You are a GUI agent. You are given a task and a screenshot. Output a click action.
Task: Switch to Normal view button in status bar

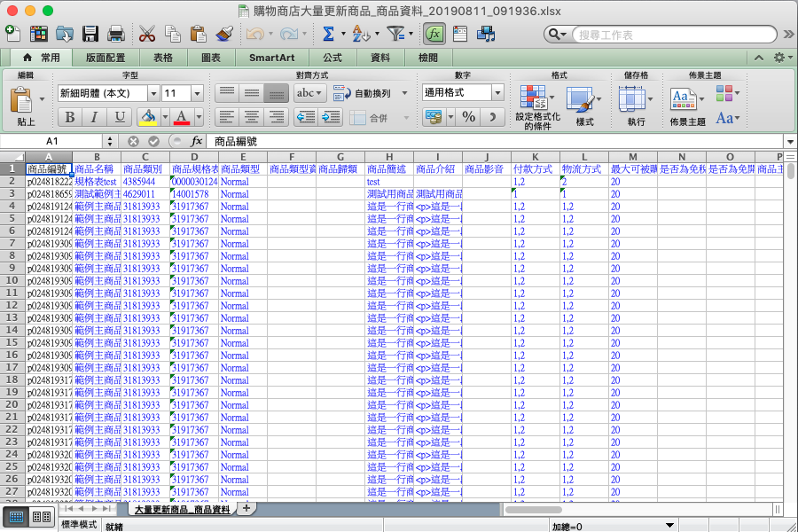pyautogui.click(x=16, y=517)
